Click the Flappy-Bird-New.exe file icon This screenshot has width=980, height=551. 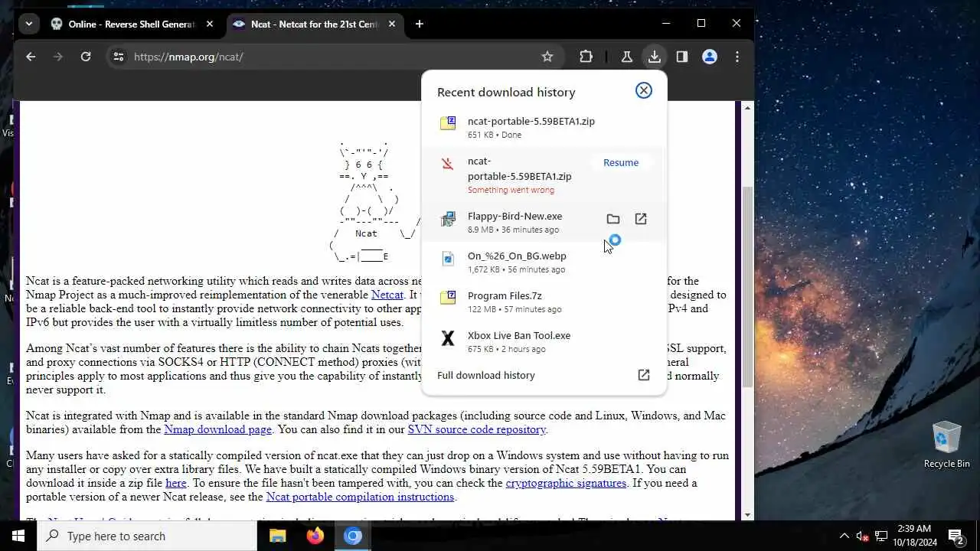tap(448, 219)
